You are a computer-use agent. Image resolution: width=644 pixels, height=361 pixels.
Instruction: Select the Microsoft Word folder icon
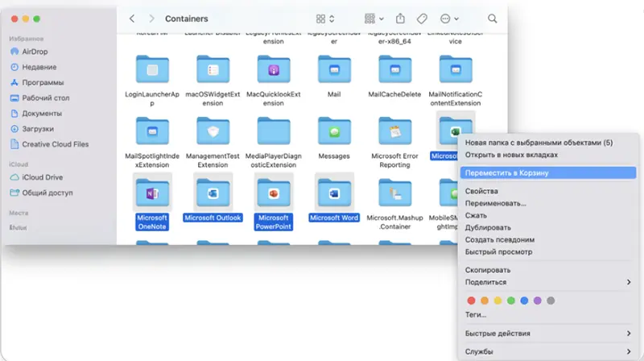click(333, 193)
